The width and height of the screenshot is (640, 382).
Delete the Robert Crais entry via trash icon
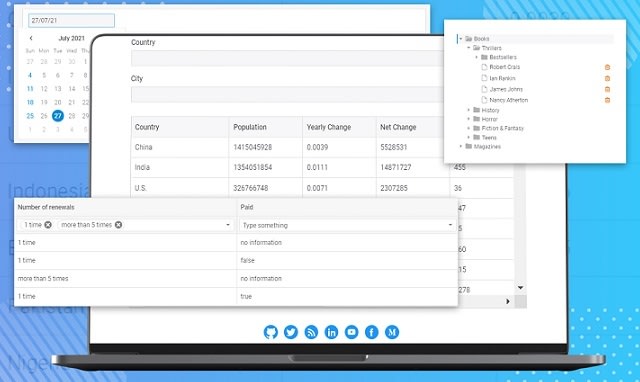click(x=607, y=67)
